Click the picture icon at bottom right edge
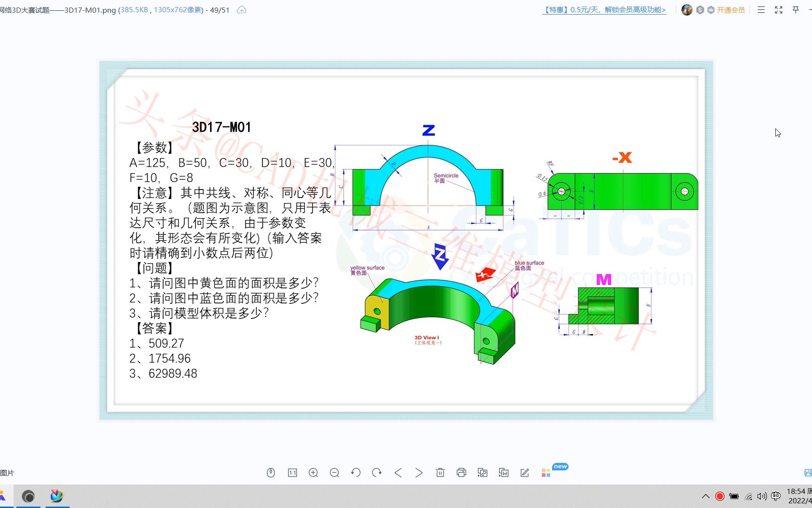812x508 pixels. [808, 473]
